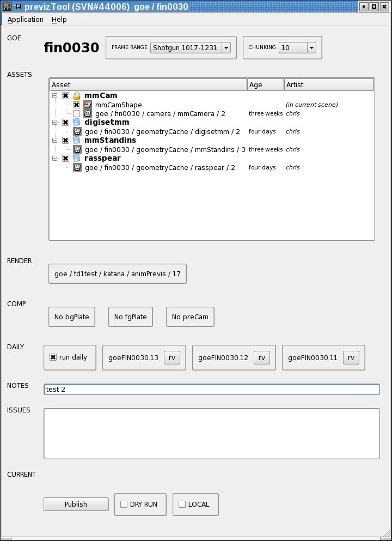
Task: Click the blue asset icon beside mmStandins
Action: [77, 140]
